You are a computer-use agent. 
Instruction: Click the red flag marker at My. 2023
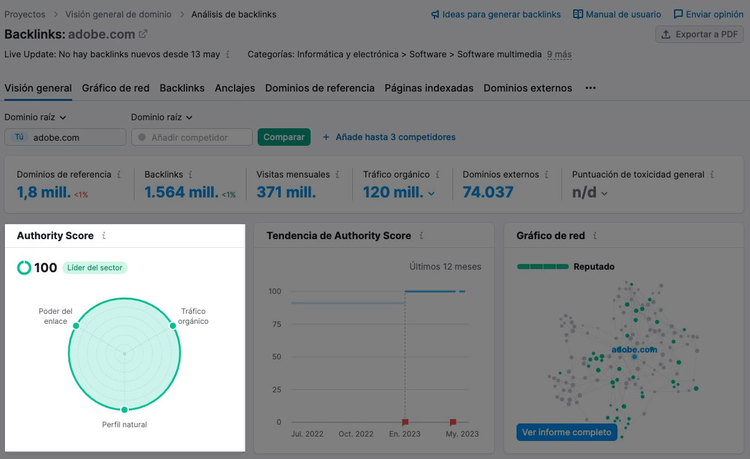coord(452,422)
